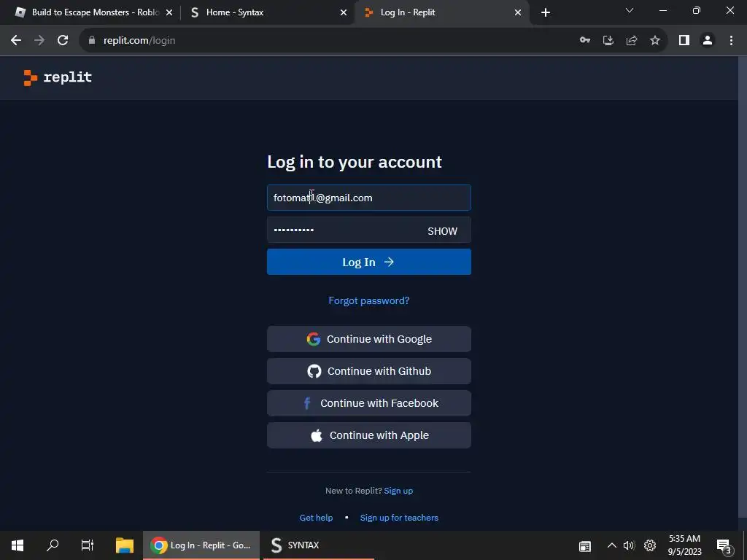
Task: Select Chrome Log In - Replit taskbar item
Action: click(201, 545)
